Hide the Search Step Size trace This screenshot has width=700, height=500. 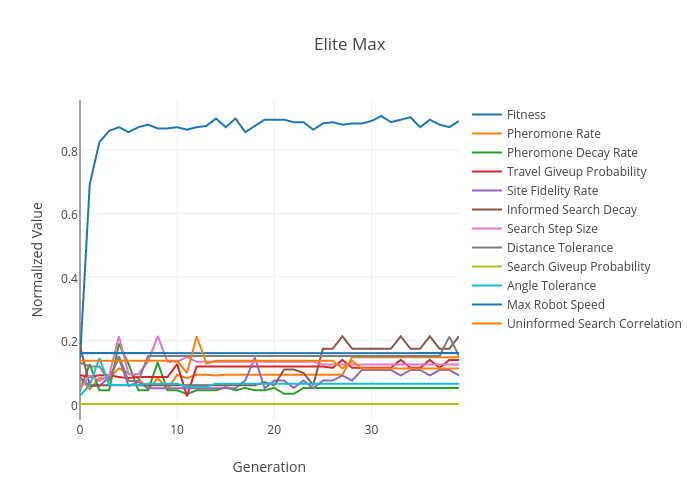coord(552,229)
